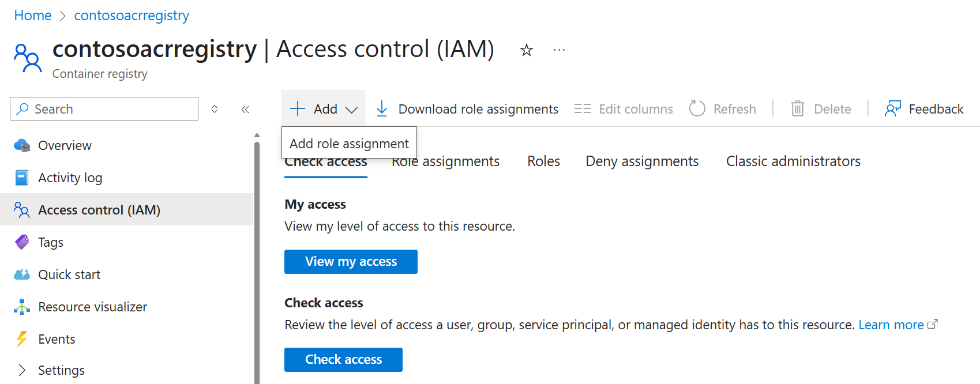Screen dimensions: 980x384
Task: Click the favorite star icon
Action: pos(526,50)
